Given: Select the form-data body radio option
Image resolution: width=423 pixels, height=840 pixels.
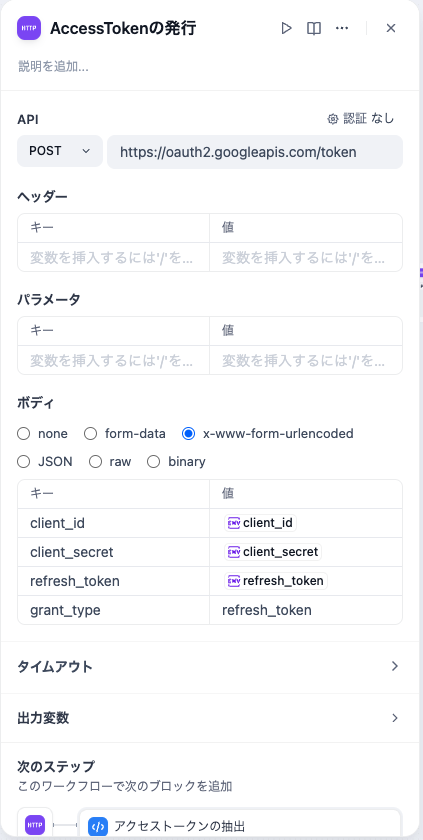Looking at the screenshot, I should click(x=90, y=433).
